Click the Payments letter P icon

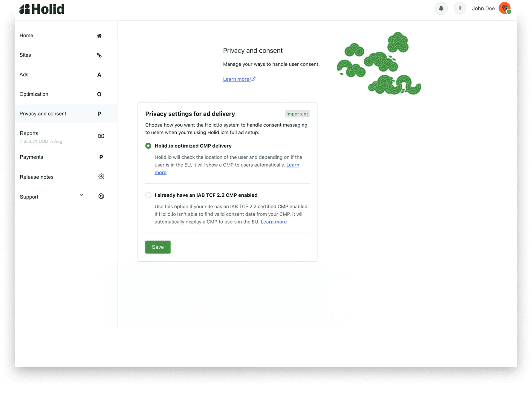[101, 157]
